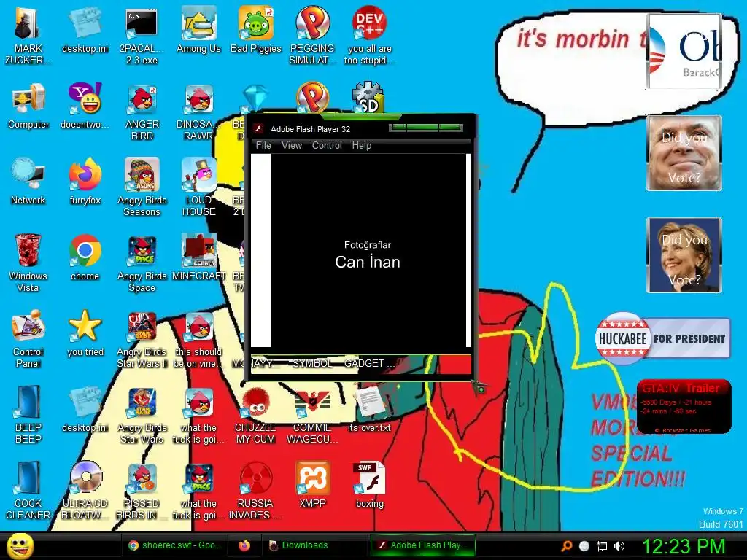The image size is (747, 560).
Task: Open Control menu in Flash Player
Action: point(327,145)
